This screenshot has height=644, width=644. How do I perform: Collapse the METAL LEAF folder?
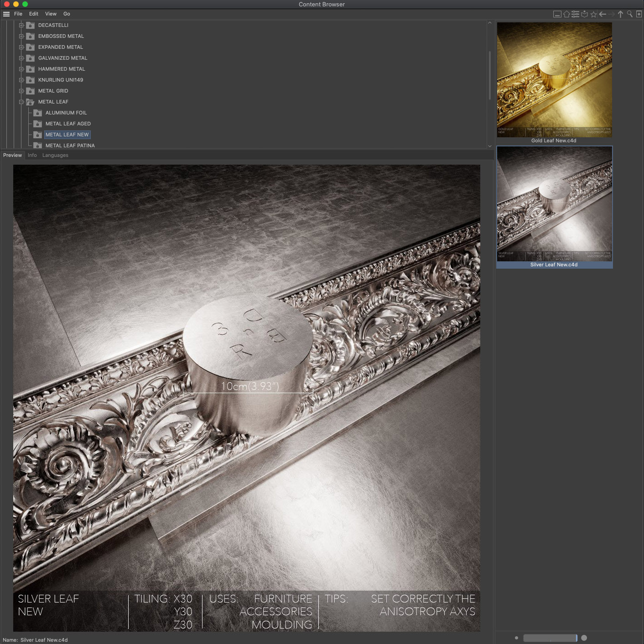(21, 102)
